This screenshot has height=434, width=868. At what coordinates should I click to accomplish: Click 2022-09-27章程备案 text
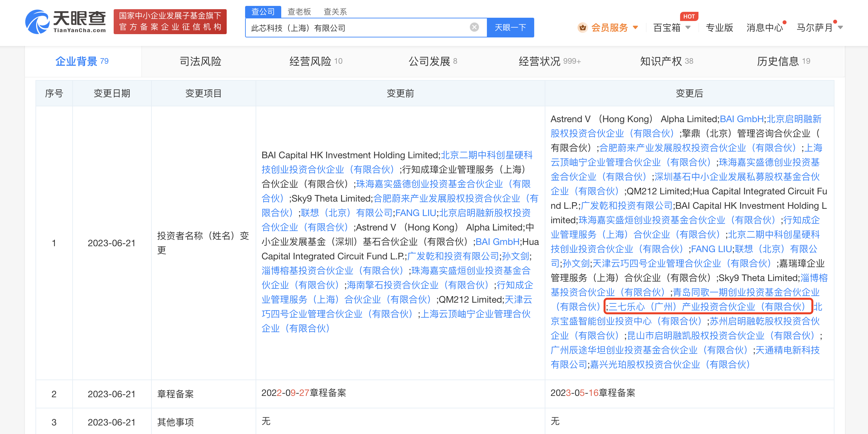click(304, 393)
